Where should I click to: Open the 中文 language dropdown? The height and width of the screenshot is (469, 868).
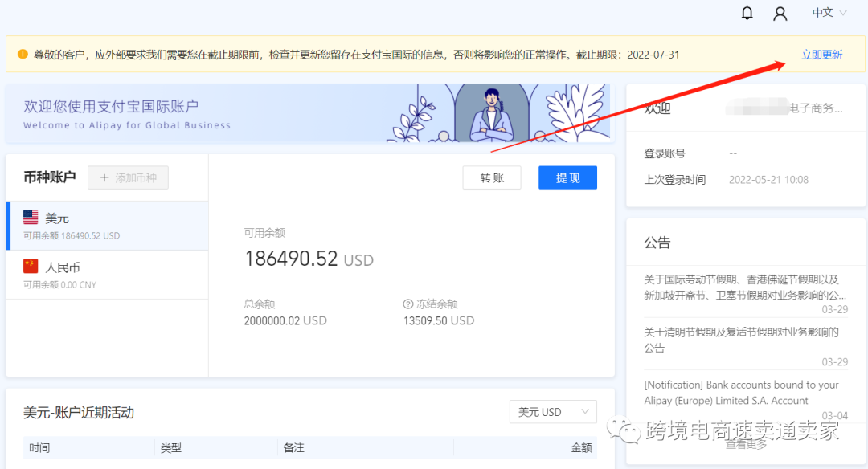pos(829,13)
